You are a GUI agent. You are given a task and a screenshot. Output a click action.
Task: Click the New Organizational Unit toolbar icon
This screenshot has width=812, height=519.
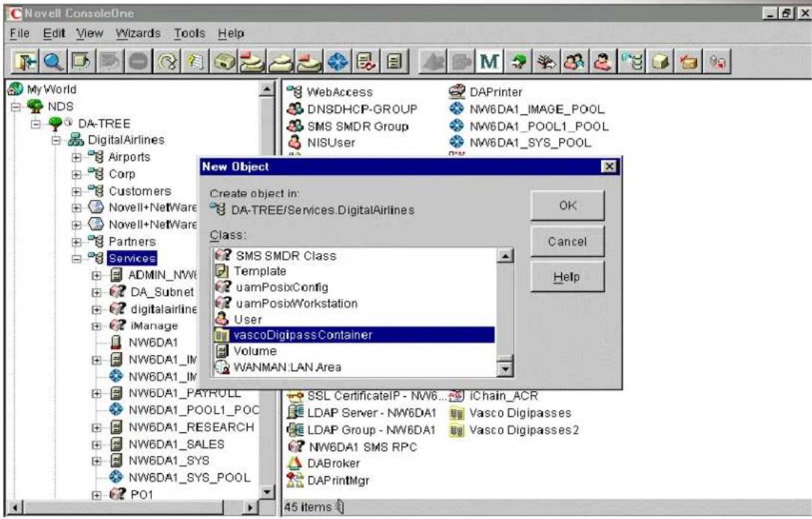point(632,61)
